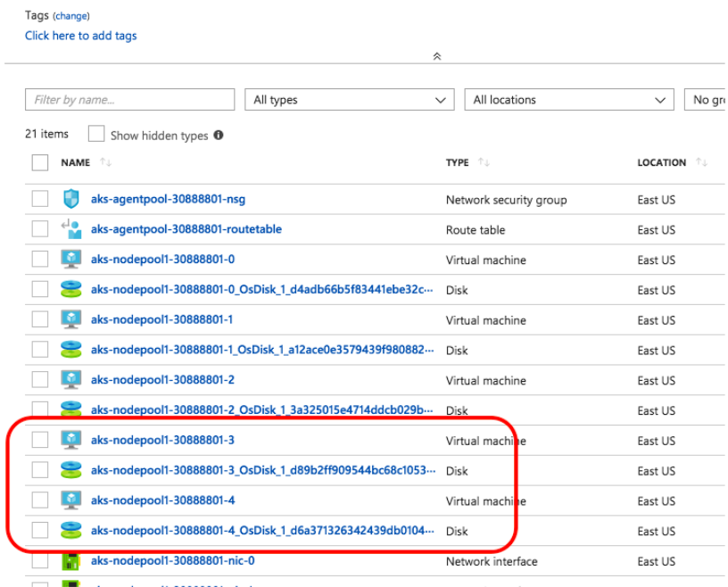Click disk icon for nodepool1-30888801-2_OsDisk

(x=71, y=409)
